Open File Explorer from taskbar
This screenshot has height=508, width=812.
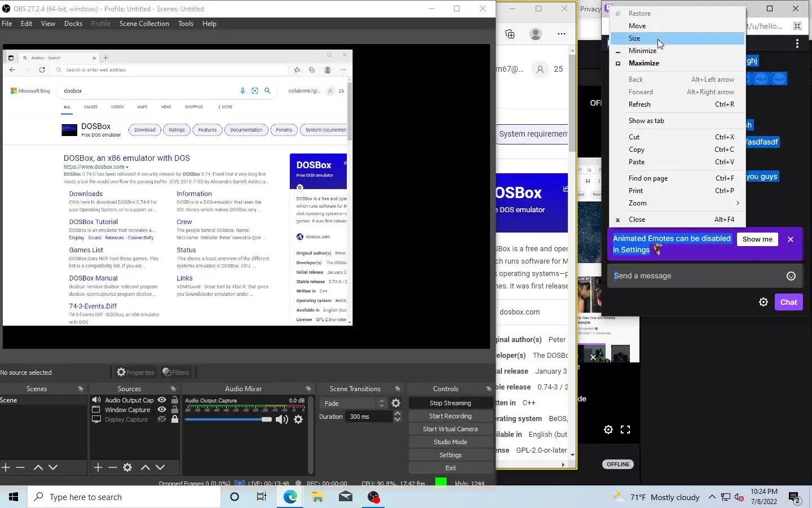[x=317, y=497]
